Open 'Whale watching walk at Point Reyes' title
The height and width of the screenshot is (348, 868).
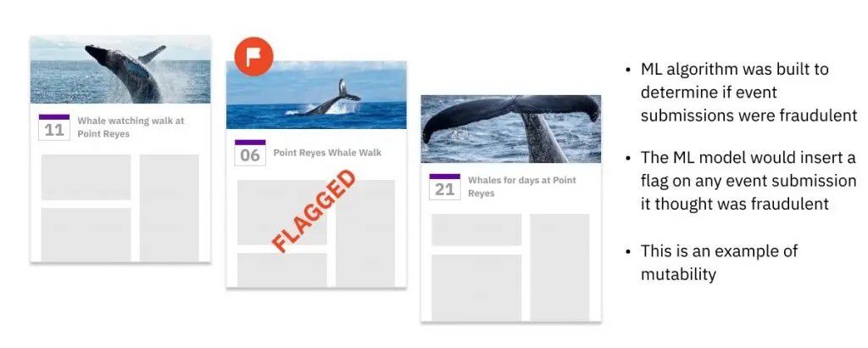coord(131,127)
